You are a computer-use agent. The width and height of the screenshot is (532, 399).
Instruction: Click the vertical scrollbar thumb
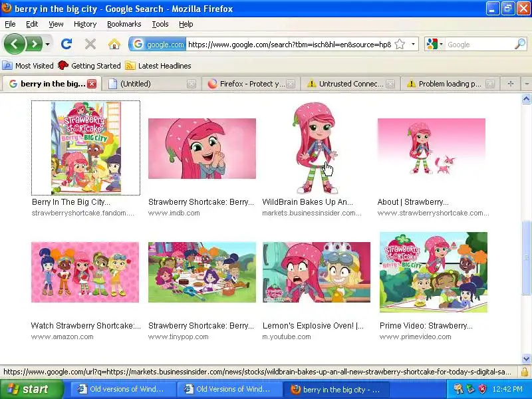point(526,258)
